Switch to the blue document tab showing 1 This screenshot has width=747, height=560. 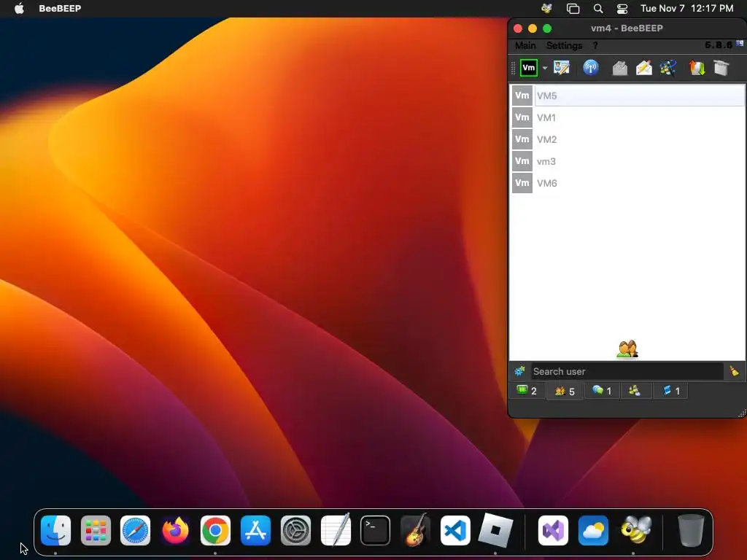(671, 391)
